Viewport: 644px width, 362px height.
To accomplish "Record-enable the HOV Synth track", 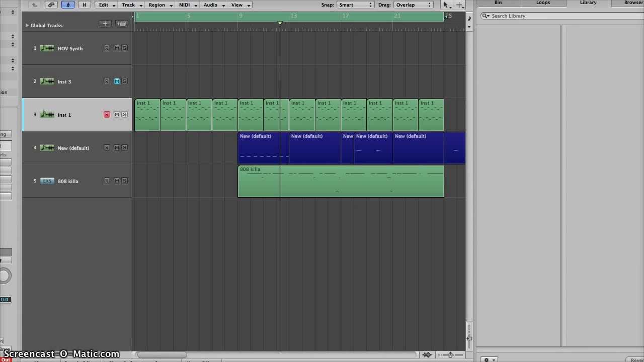I will click(107, 48).
